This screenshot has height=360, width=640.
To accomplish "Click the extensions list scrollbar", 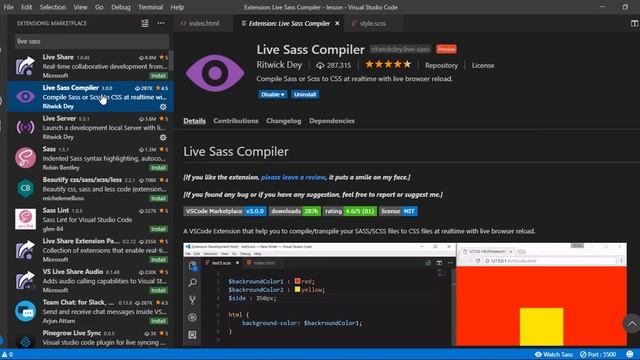I will [171, 61].
